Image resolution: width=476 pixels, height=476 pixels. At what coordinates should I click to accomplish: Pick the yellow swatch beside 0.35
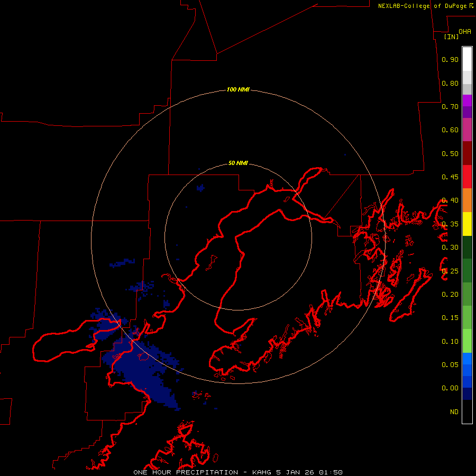click(467, 224)
